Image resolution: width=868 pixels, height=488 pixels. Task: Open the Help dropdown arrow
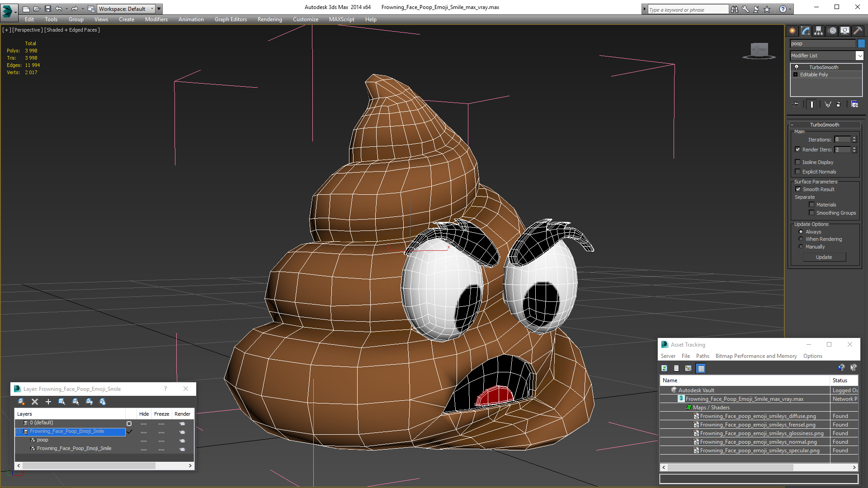pos(790,9)
